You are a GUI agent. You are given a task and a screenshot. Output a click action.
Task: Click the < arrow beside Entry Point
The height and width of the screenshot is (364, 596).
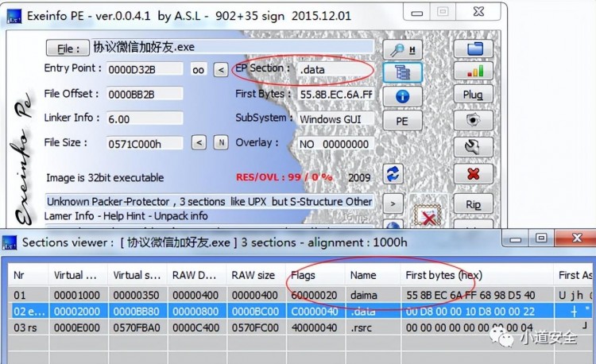(x=221, y=70)
